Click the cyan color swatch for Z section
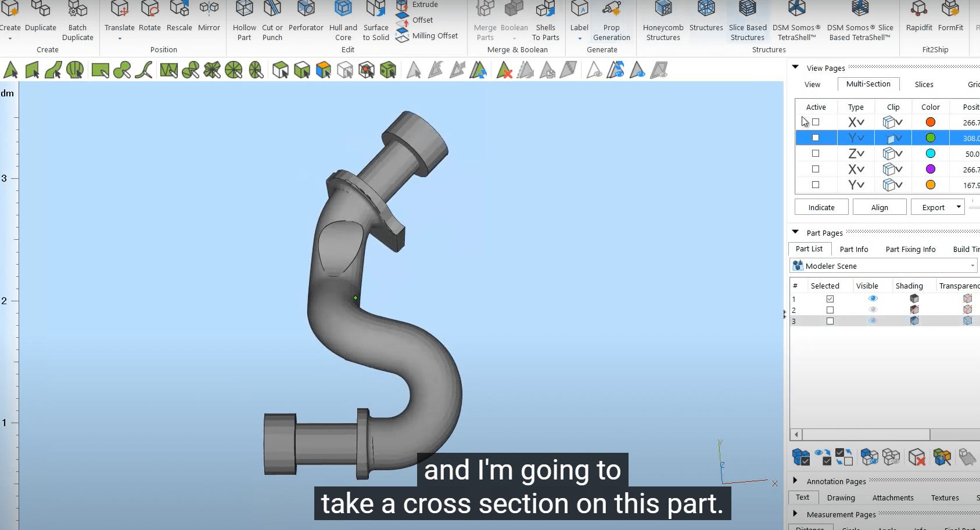The width and height of the screenshot is (980, 530). pos(930,153)
